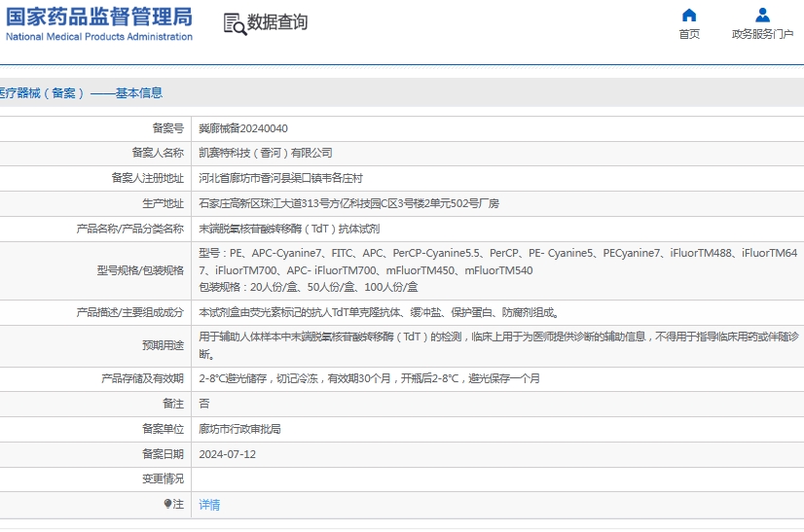Select filing authority 廊坊市行政审批局

point(239,429)
